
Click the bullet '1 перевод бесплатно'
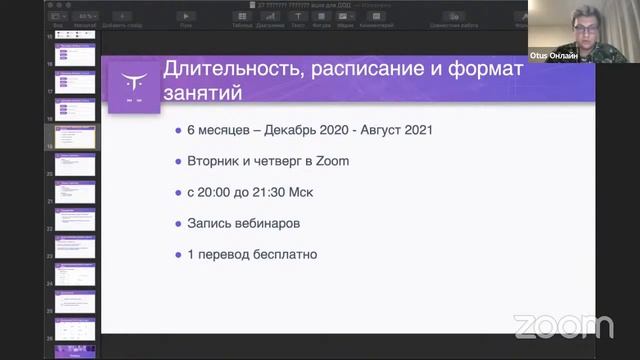pyautogui.click(x=252, y=254)
